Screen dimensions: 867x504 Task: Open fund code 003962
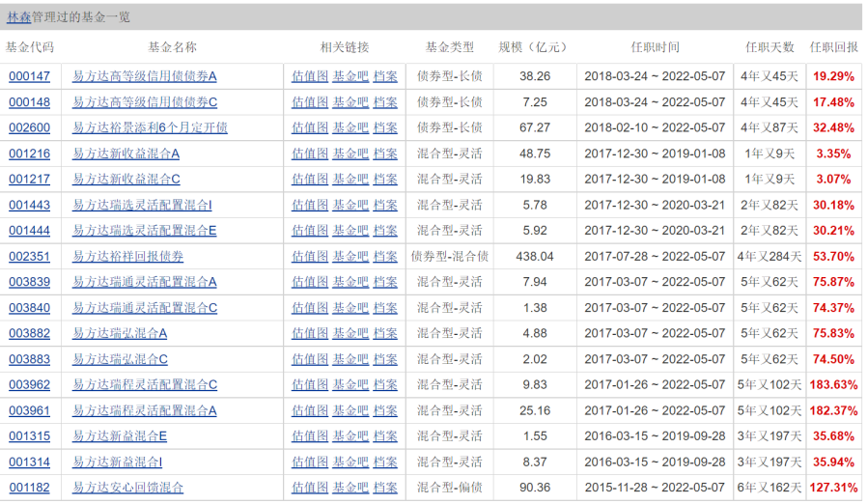click(29, 385)
